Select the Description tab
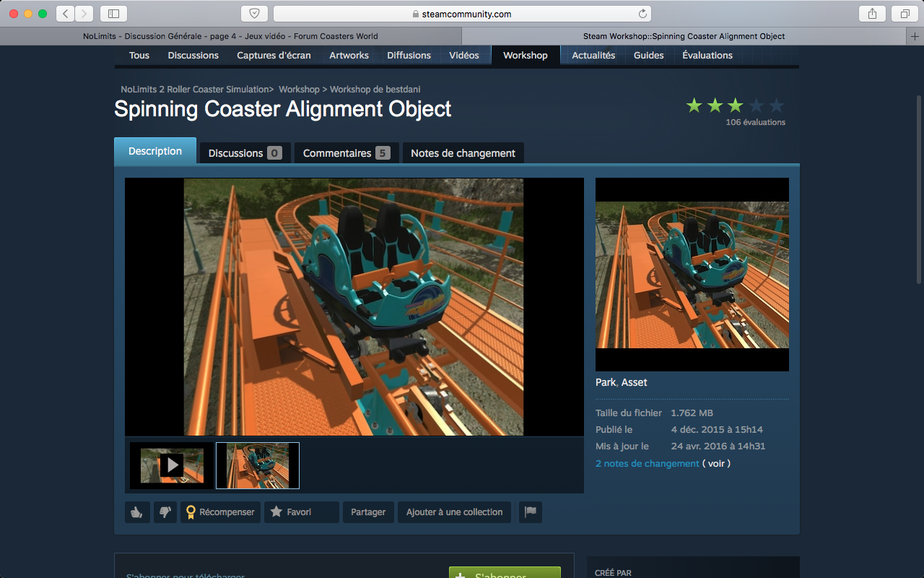Viewport: 924px width, 578px height. pos(155,151)
